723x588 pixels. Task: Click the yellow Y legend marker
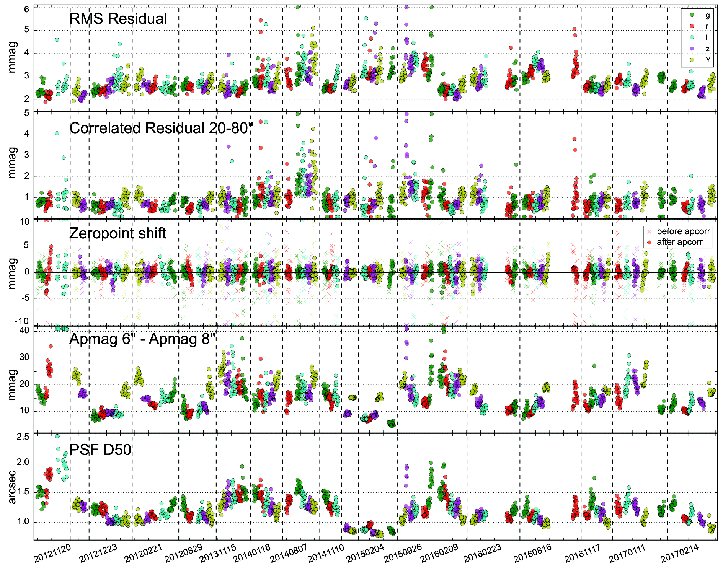click(x=692, y=59)
